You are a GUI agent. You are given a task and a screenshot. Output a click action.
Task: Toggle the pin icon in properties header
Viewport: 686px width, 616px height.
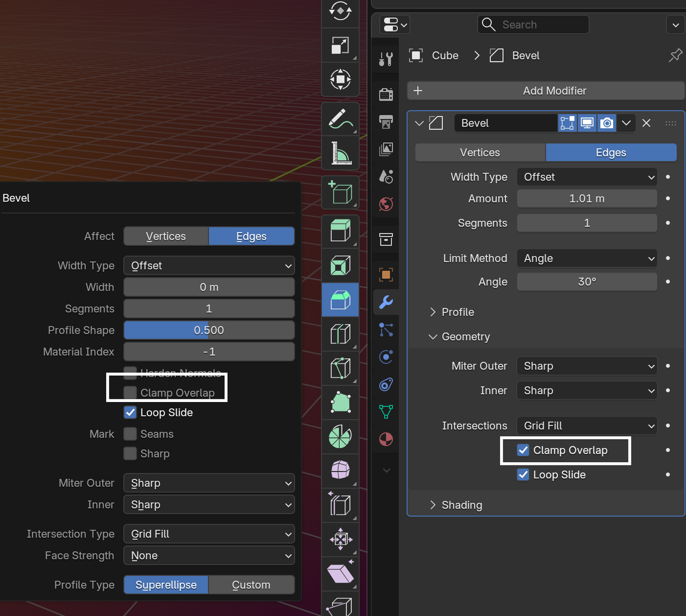(x=675, y=55)
